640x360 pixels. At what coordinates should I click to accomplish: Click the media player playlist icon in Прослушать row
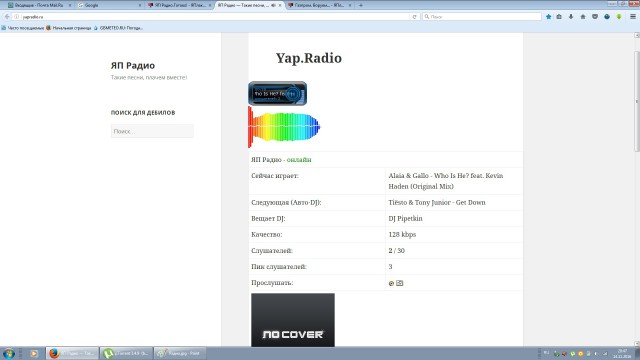tap(400, 283)
